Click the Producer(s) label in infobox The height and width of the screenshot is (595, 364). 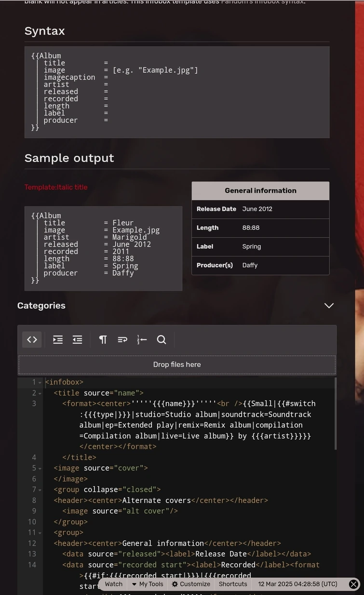click(215, 265)
